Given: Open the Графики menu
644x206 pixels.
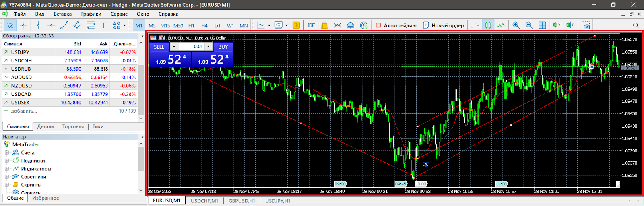Looking at the screenshot, I should pos(91,14).
